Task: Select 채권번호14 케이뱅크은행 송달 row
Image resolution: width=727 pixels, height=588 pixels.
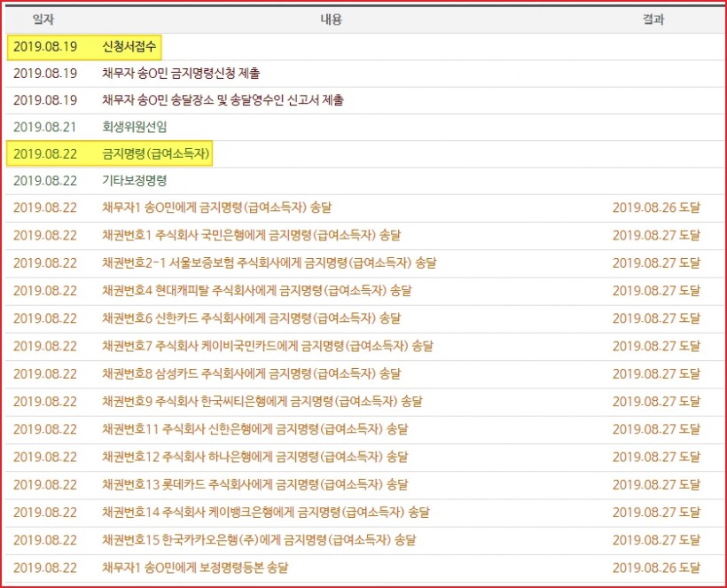Action: point(365,513)
